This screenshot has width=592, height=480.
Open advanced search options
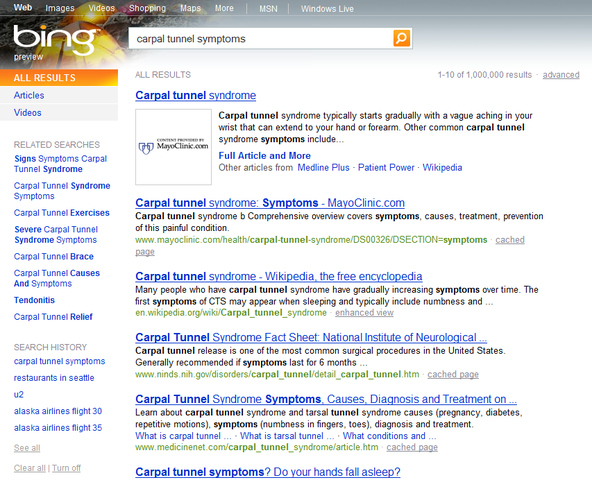(561, 75)
